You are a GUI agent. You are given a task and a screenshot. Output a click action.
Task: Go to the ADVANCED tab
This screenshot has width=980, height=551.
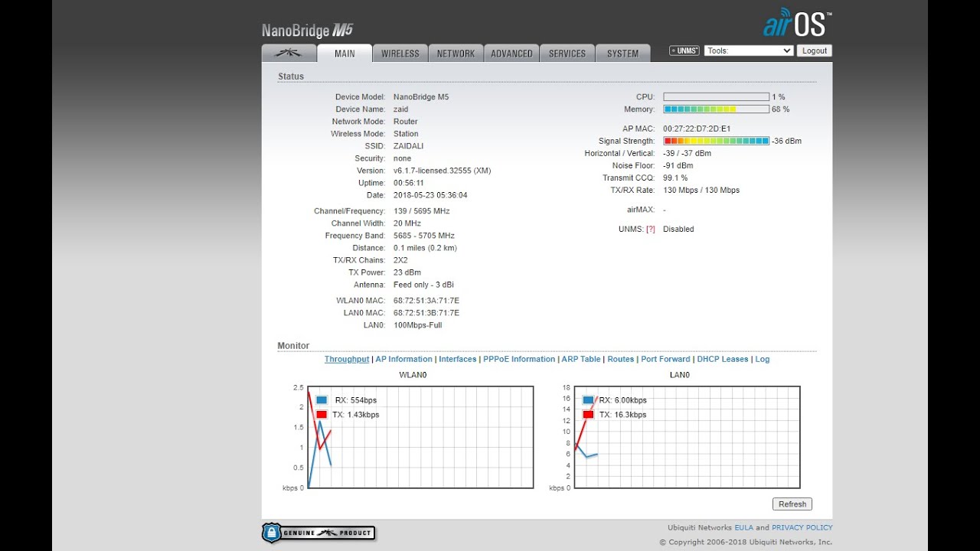511,53
